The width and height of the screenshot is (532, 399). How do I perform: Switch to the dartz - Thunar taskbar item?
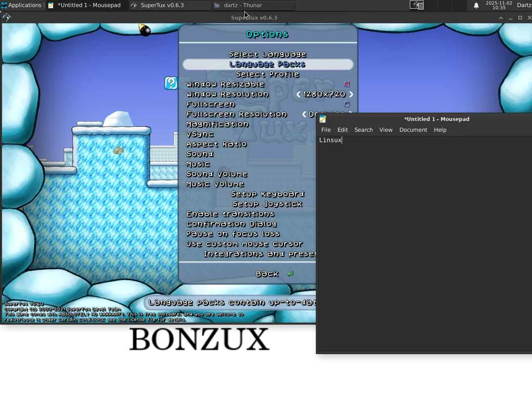[x=253, y=5]
